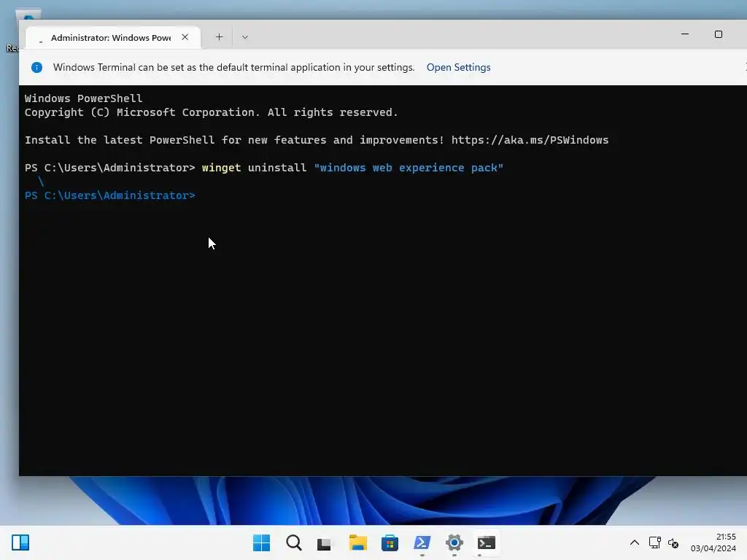Open taskbar Search

293,542
